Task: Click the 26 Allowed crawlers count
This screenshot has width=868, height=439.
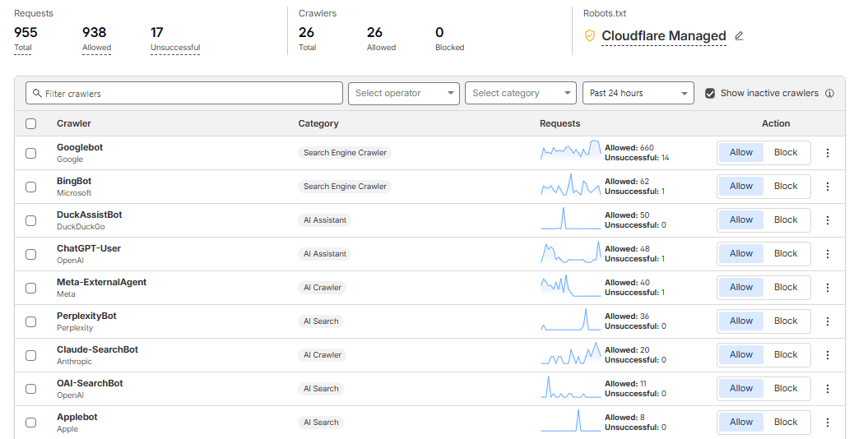Action: coord(375,33)
